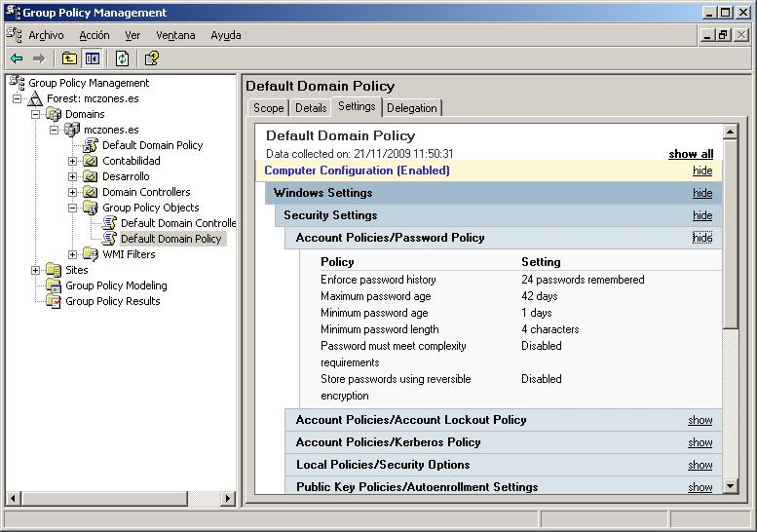Hide the Security Settings section
Image resolution: width=757 pixels, height=532 pixels.
click(702, 215)
